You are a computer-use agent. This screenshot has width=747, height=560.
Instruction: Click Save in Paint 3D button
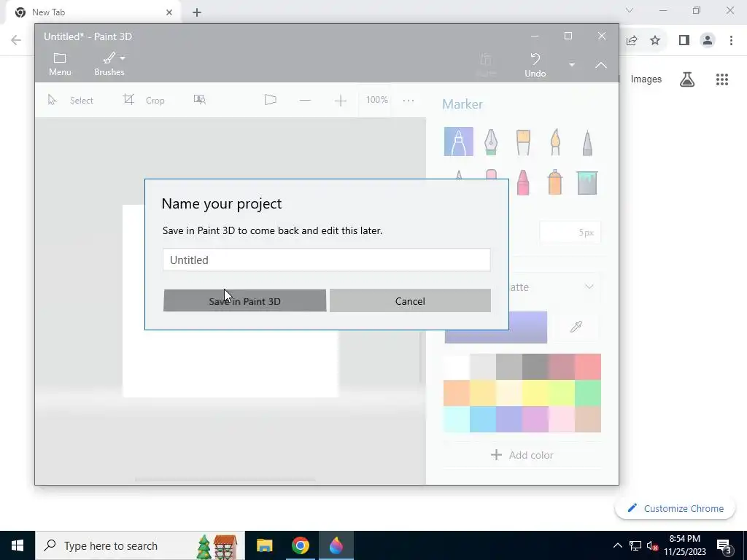244,300
